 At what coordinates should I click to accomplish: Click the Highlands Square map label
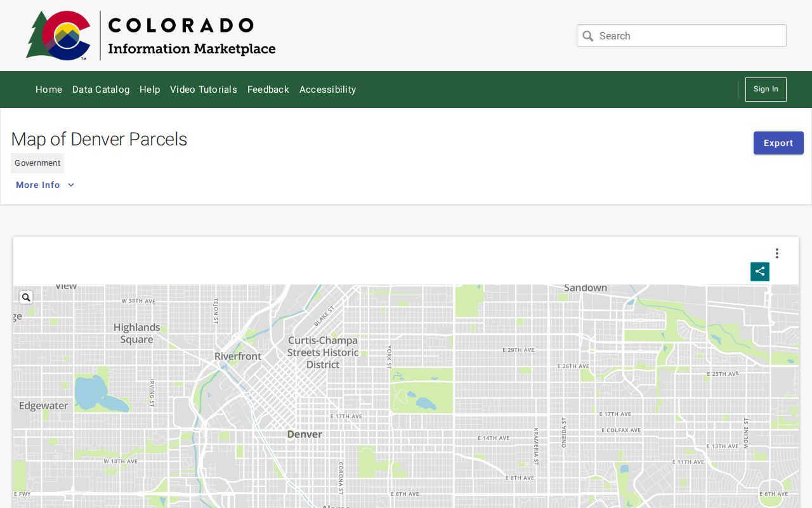pyautogui.click(x=137, y=333)
